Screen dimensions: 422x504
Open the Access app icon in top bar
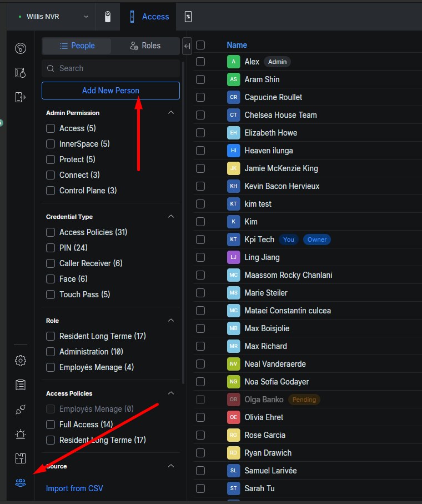coord(132,17)
